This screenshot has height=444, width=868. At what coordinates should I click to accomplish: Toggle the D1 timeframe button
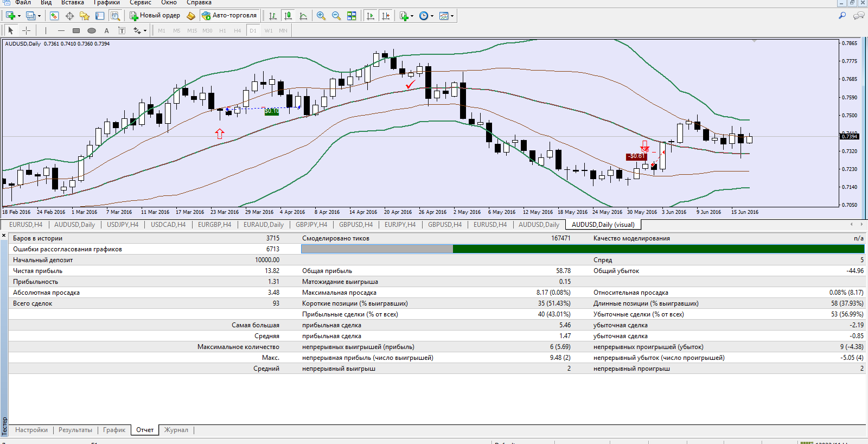pos(253,30)
